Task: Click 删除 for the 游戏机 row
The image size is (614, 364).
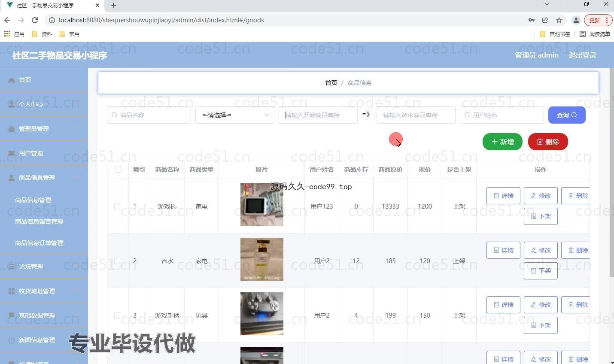Action: tap(576, 196)
